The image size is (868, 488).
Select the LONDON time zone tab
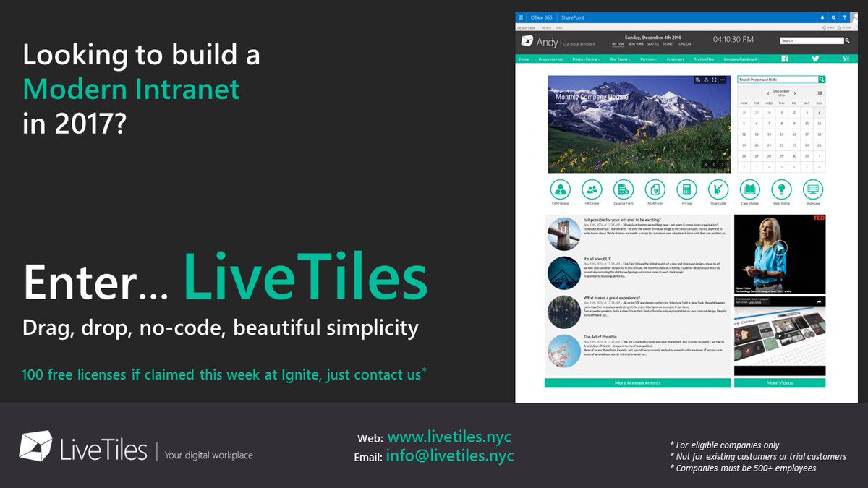click(684, 43)
